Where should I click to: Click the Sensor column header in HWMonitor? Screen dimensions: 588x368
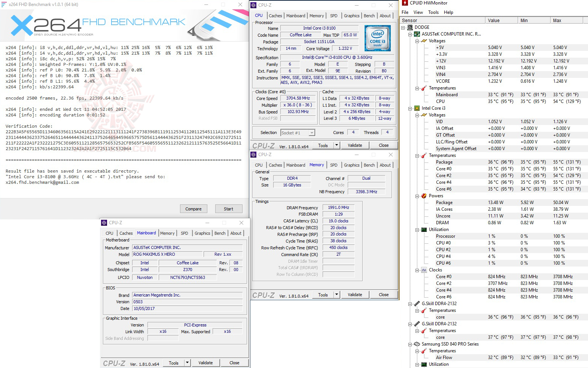pos(443,21)
